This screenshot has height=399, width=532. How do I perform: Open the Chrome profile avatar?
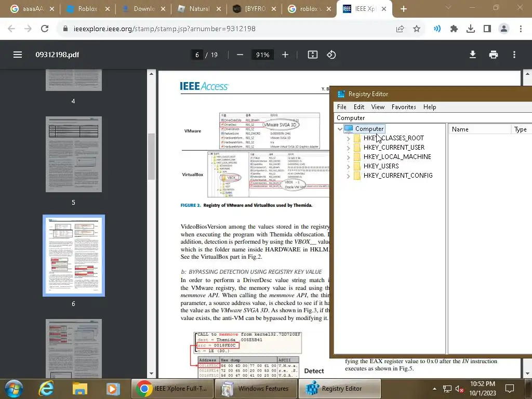click(504, 29)
